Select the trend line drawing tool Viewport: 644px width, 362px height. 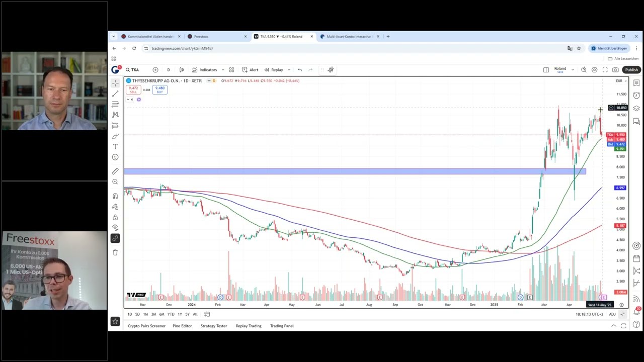115,94
